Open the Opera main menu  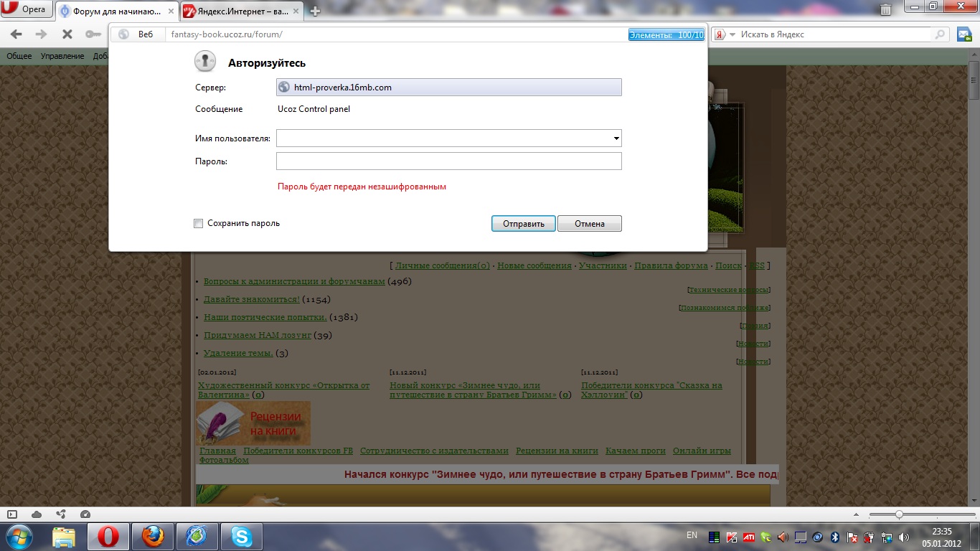coord(27,10)
